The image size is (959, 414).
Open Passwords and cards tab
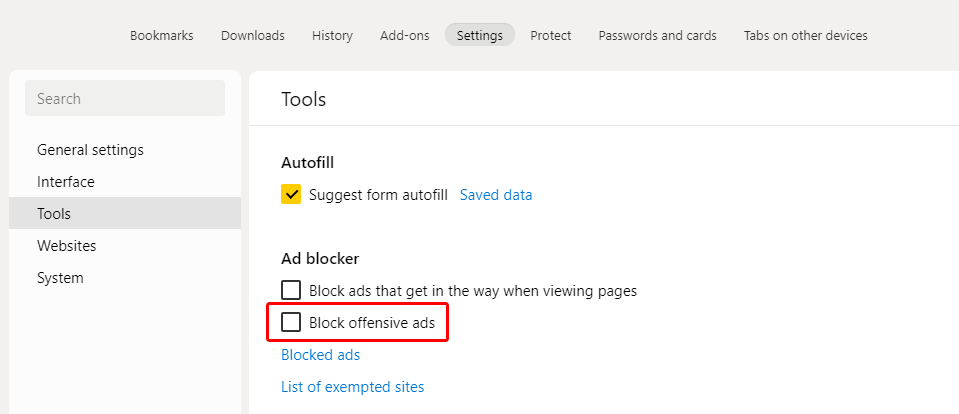pyautogui.click(x=657, y=35)
